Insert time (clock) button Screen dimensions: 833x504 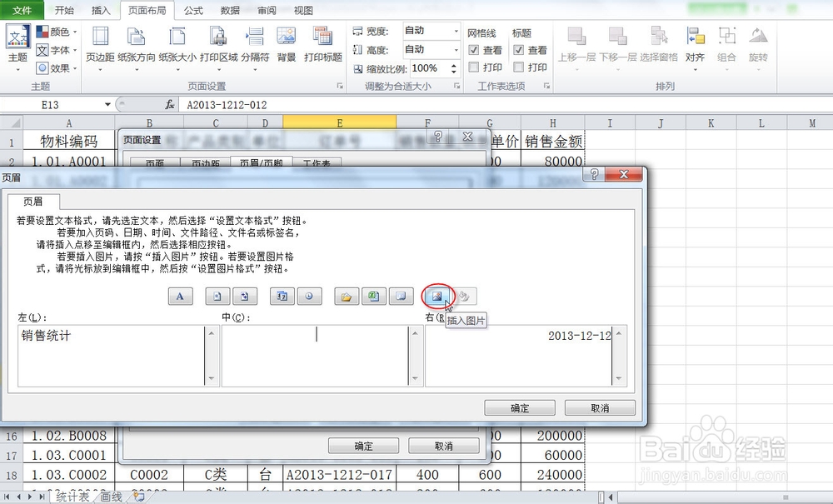tap(309, 296)
